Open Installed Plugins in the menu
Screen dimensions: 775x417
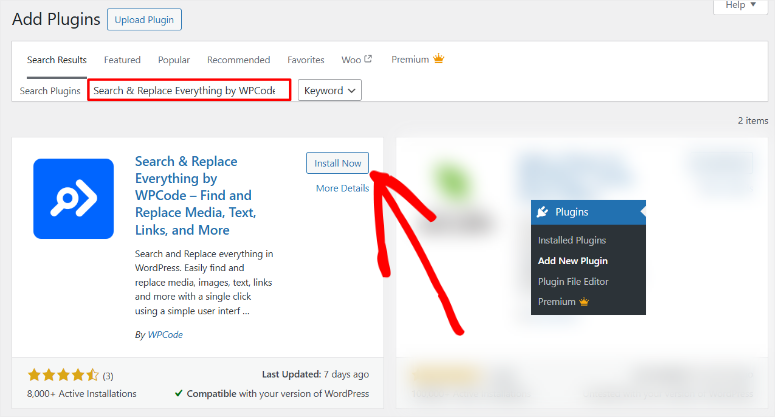[x=572, y=240]
